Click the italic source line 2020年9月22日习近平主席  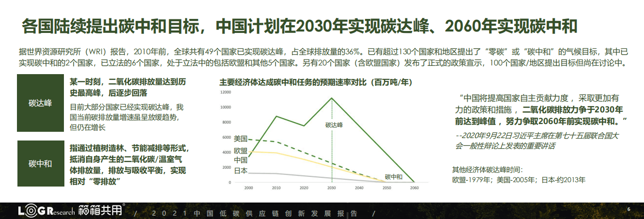point(537,141)
